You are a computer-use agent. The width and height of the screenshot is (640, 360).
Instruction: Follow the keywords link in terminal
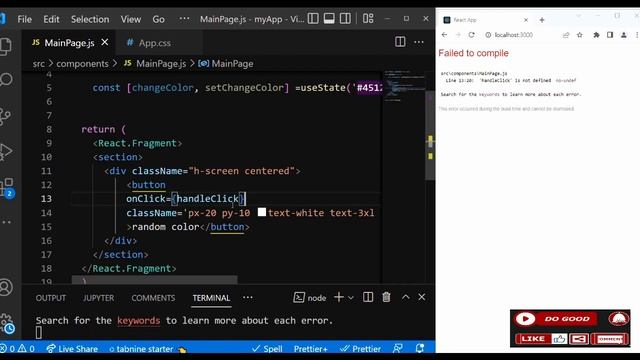(x=138, y=321)
